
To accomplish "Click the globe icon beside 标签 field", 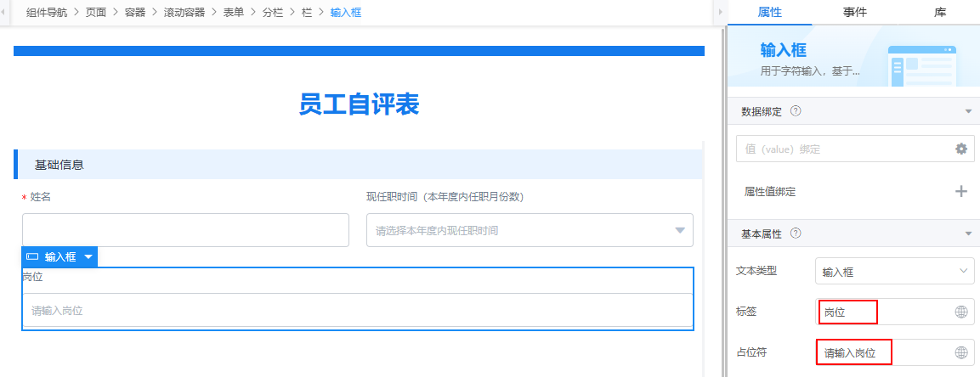I will [961, 312].
